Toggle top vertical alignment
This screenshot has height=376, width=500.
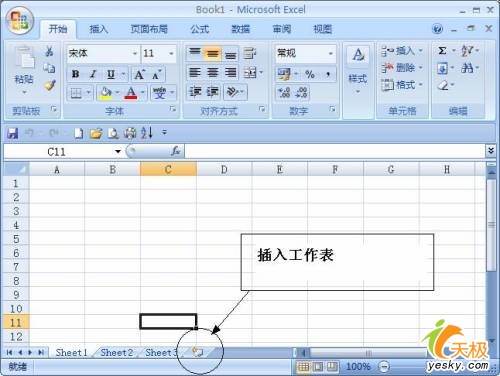(x=194, y=53)
